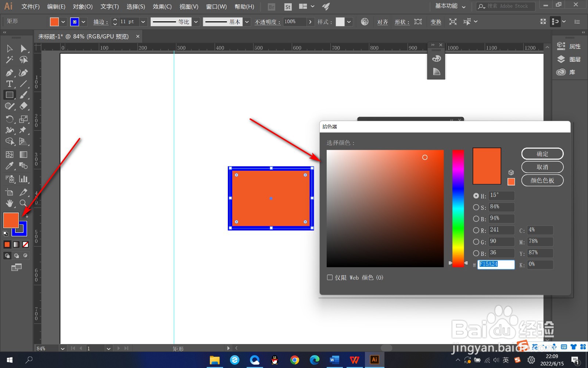Screen dimensions: 588x368
Task: Enable the Web-only colors checkbox
Action: [330, 277]
